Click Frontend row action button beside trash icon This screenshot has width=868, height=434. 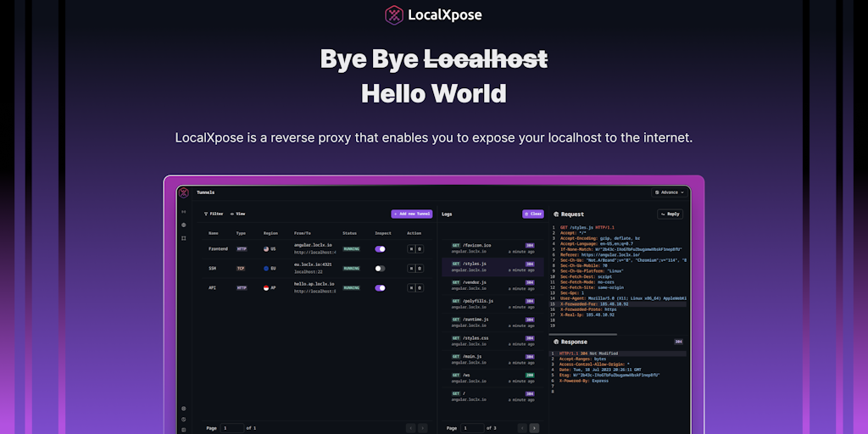pos(411,249)
